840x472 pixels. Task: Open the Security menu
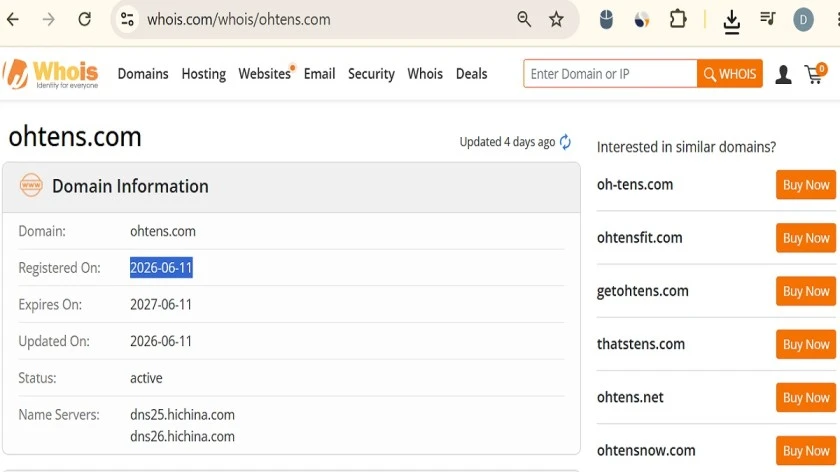371,74
